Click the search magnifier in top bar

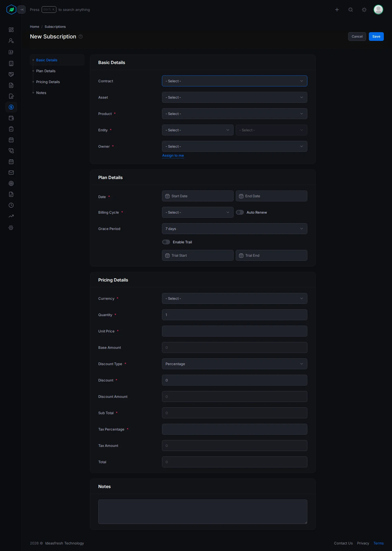click(351, 10)
